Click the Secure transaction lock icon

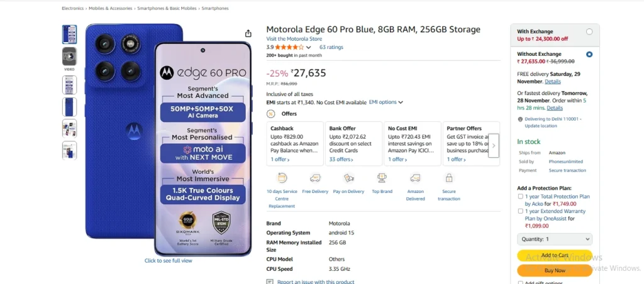(448, 178)
